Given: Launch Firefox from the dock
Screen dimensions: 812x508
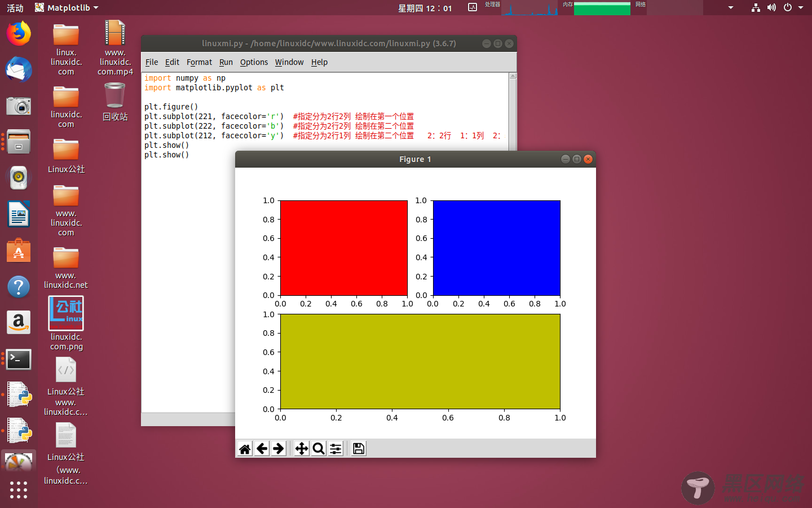Looking at the screenshot, I should [19, 33].
